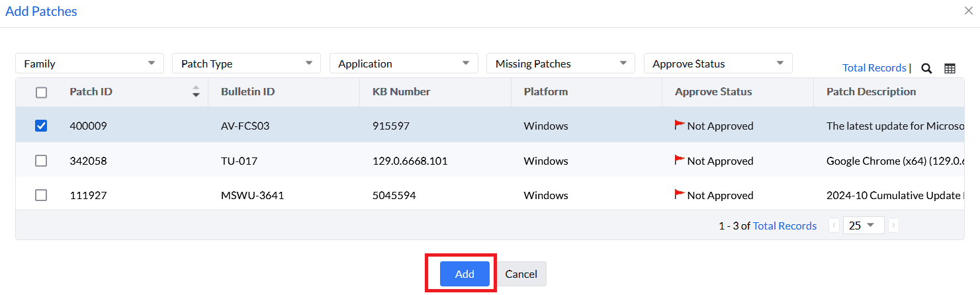Select the checkbox for patch 342058
This screenshot has width=980, height=295.
pos(41,161)
